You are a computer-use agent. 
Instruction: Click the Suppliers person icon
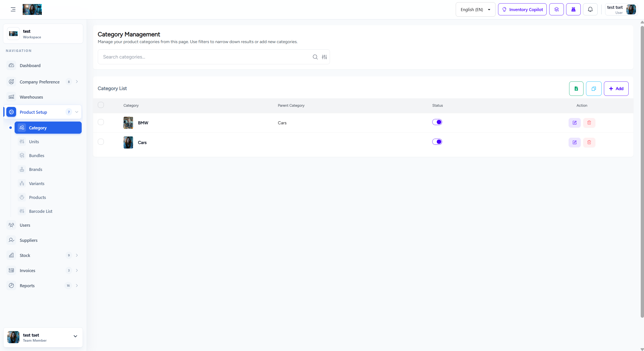11,240
